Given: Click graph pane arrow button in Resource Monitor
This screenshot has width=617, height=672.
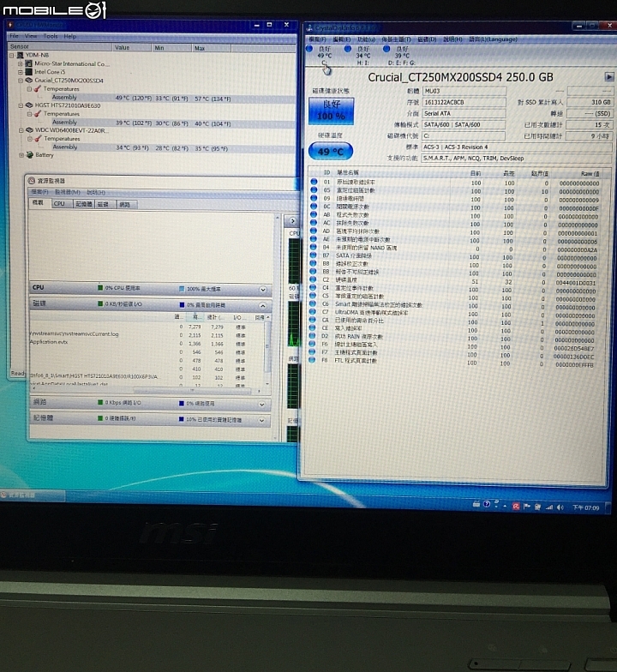Looking at the screenshot, I should click(293, 221).
